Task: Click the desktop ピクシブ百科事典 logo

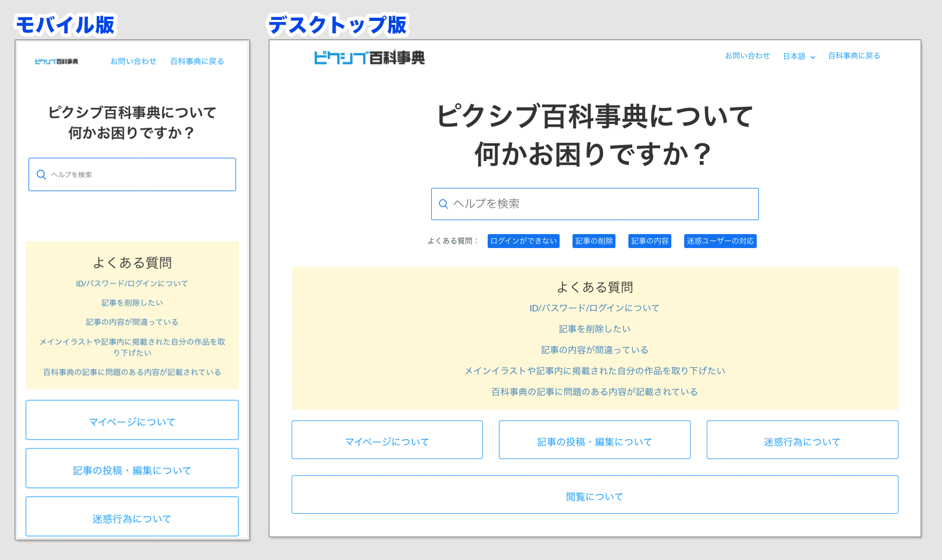Action: point(369,57)
